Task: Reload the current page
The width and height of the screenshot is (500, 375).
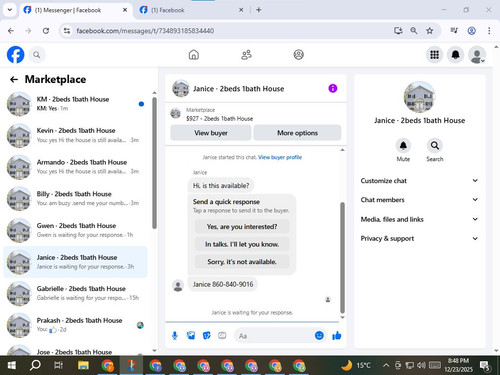Action: pos(46,31)
